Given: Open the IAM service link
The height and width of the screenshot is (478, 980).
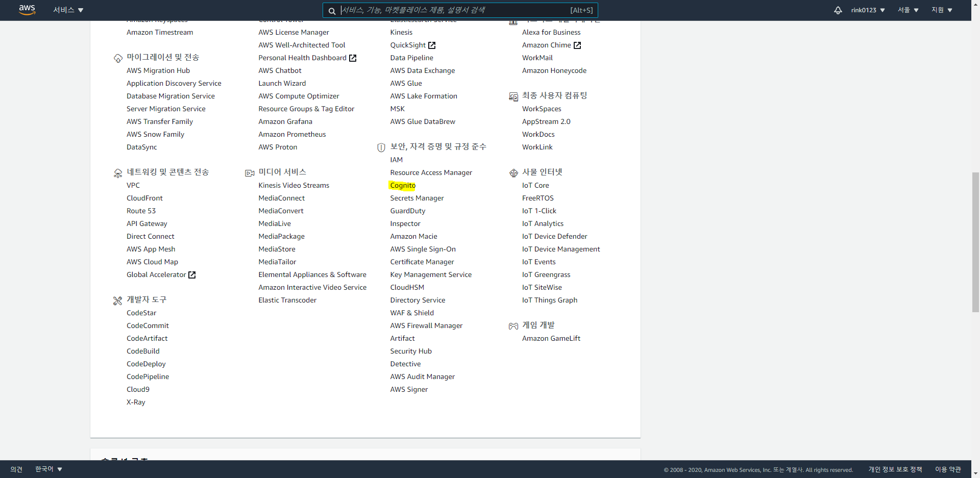Looking at the screenshot, I should click(397, 160).
